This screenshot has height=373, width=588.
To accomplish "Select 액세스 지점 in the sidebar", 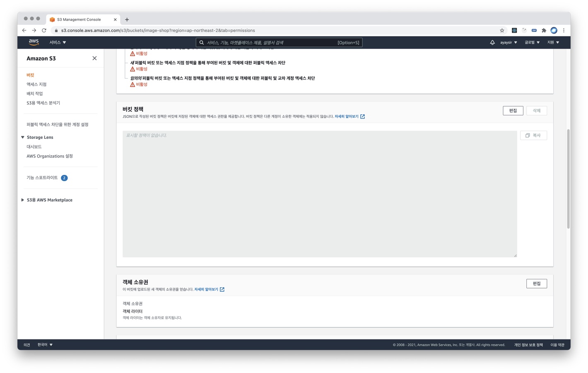I will click(36, 84).
